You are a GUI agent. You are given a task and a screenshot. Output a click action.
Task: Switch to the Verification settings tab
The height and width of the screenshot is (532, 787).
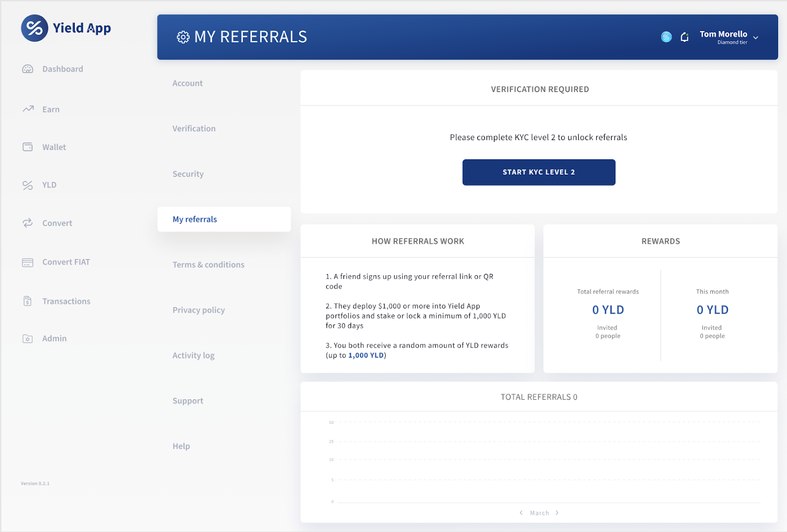194,129
